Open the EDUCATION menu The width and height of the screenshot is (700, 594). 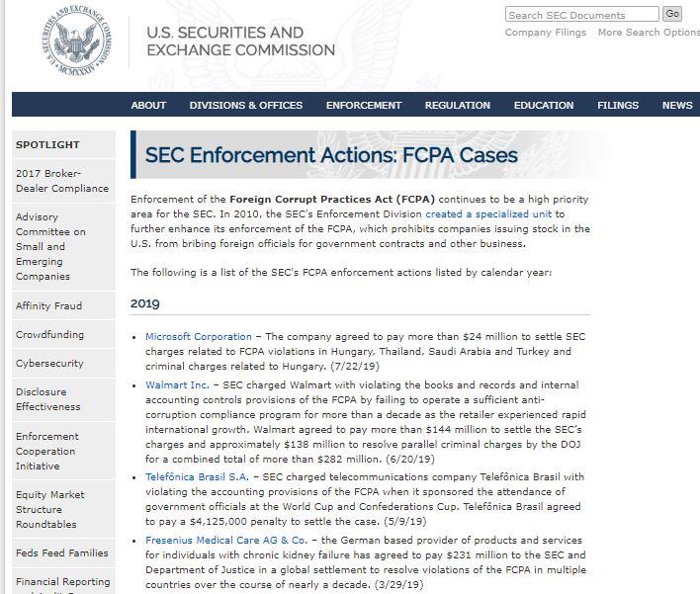[x=544, y=106]
